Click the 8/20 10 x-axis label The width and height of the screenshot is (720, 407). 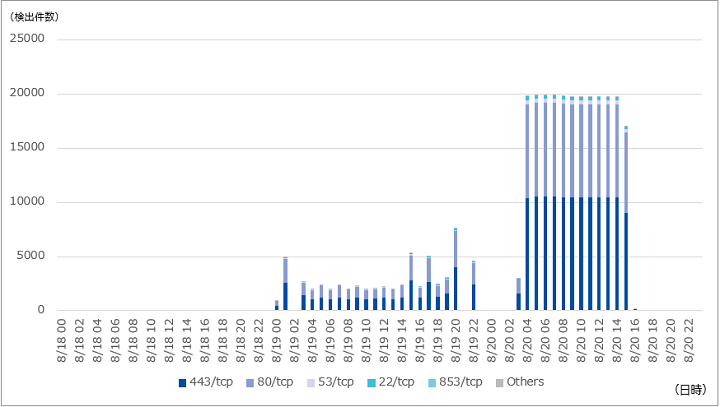click(x=581, y=341)
